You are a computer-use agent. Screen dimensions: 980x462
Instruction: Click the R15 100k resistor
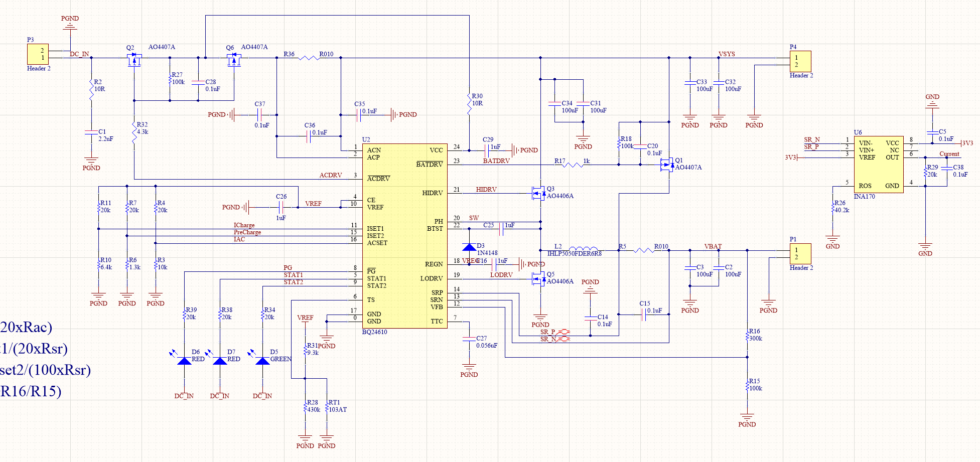coord(747,385)
